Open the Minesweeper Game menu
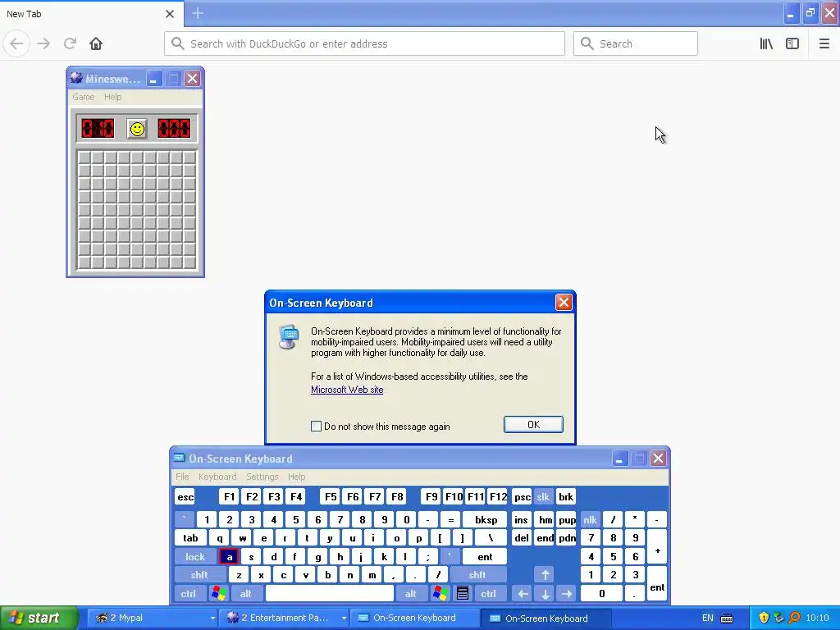The width and height of the screenshot is (840, 630). [x=84, y=97]
